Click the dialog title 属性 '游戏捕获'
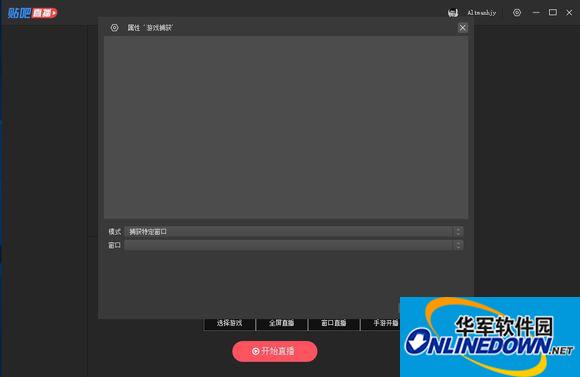The image size is (580, 377). click(151, 28)
